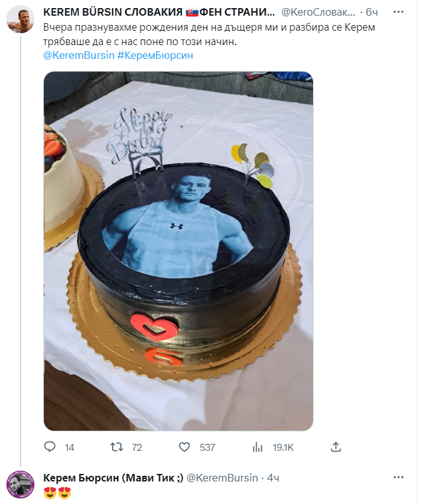The height and width of the screenshot is (504, 422).
Task: Reply to the birthday cake tweet
Action: 50,447
